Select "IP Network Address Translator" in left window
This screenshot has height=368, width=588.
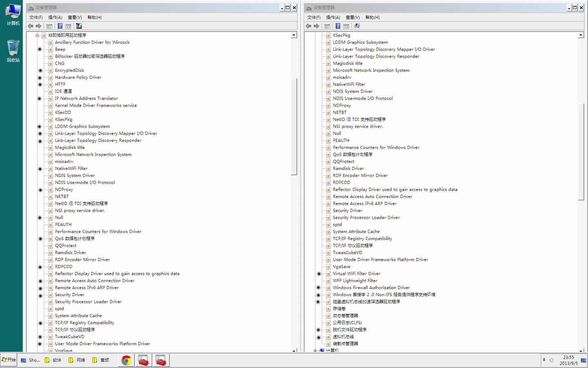pos(87,99)
